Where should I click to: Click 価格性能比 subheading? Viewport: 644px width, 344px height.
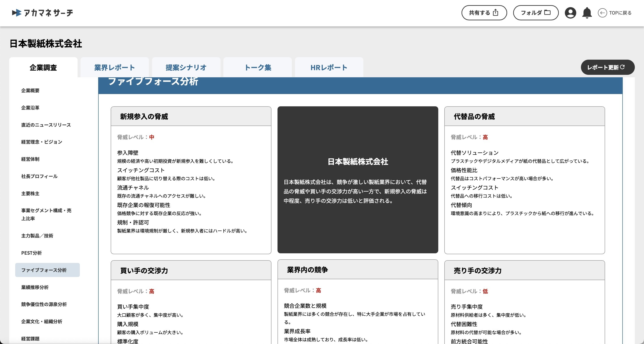(x=464, y=170)
